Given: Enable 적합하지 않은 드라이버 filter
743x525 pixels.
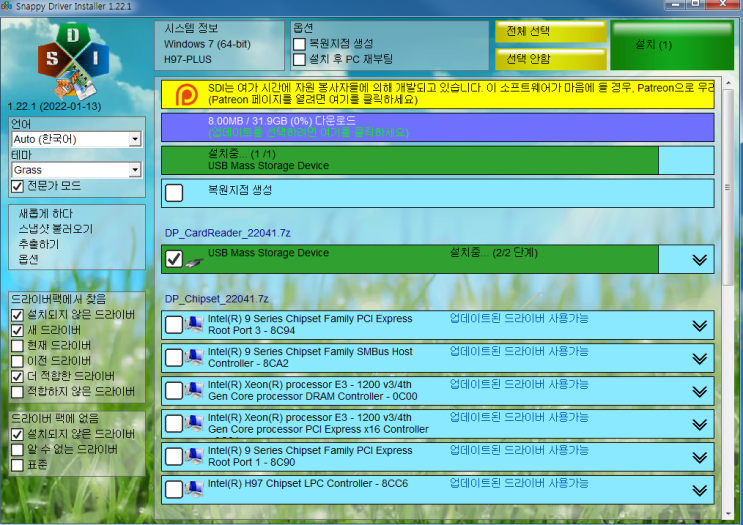Looking at the screenshot, I should click(x=18, y=392).
